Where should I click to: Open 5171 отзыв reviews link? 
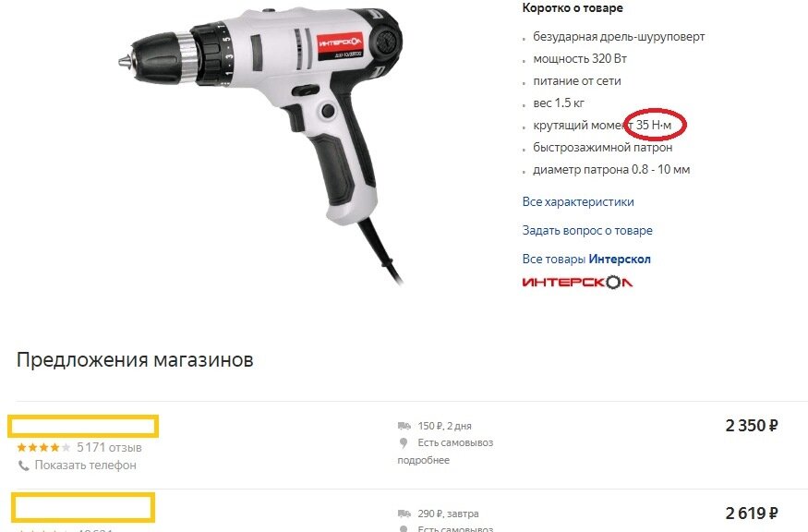(x=109, y=447)
